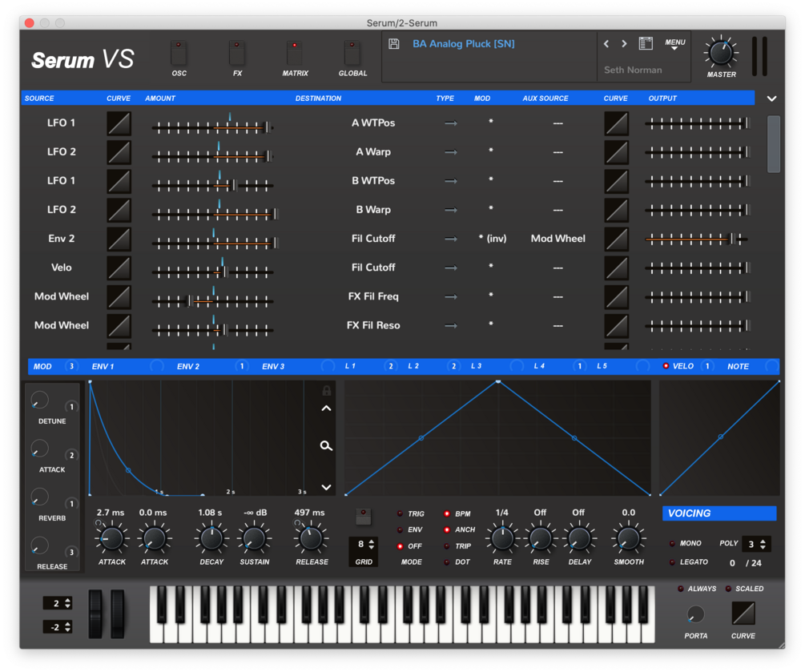Click the envelope lock icon
The width and height of the screenshot is (805, 672).
pyautogui.click(x=326, y=391)
